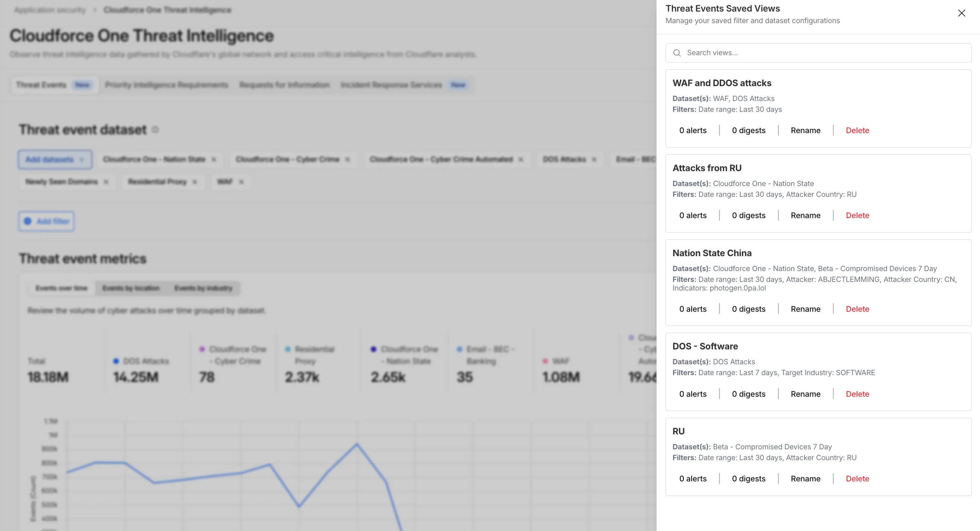Rename the RU saved view
Screen dimensions: 980x531
(805, 479)
